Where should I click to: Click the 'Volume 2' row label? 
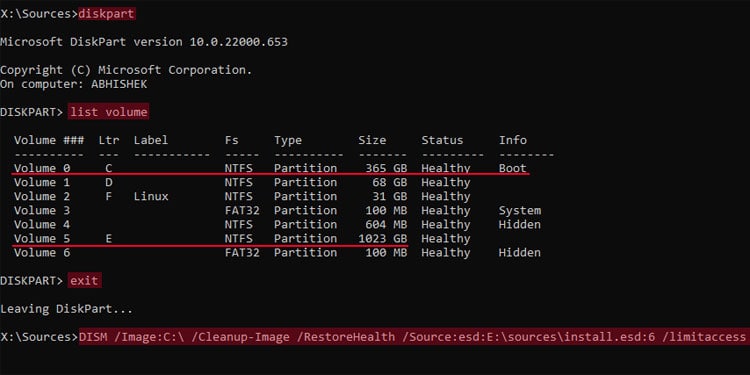pyautogui.click(x=42, y=197)
